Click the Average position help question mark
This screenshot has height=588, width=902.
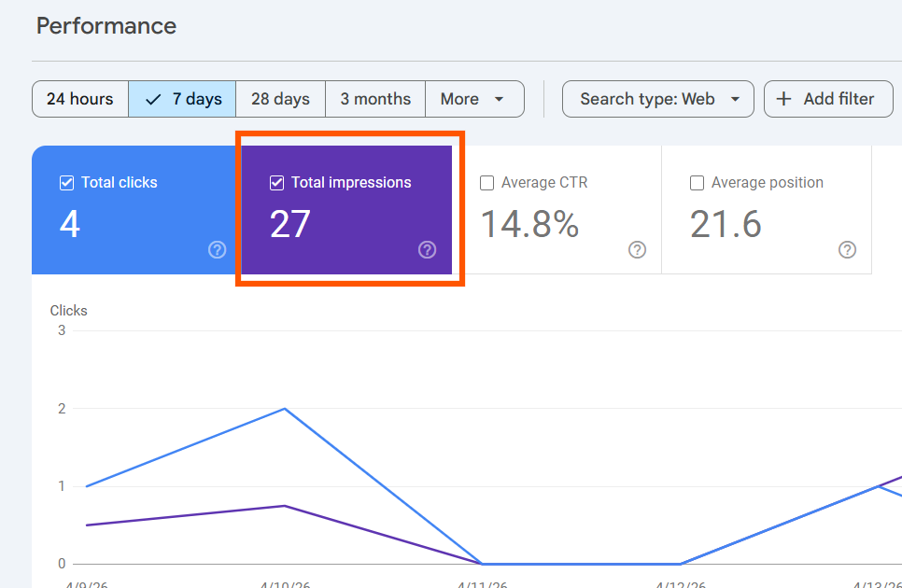click(x=847, y=249)
